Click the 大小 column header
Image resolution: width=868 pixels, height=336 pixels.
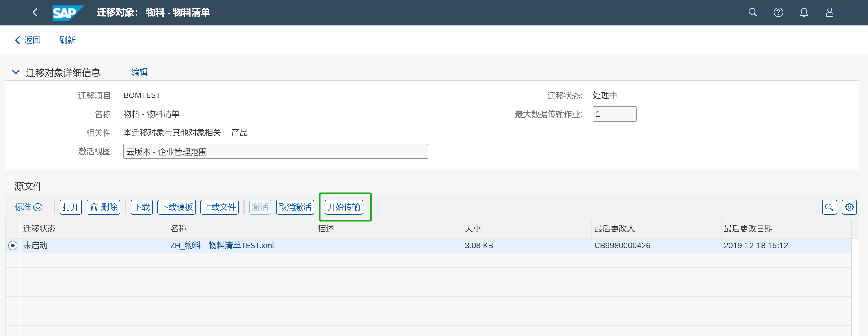coord(527,228)
